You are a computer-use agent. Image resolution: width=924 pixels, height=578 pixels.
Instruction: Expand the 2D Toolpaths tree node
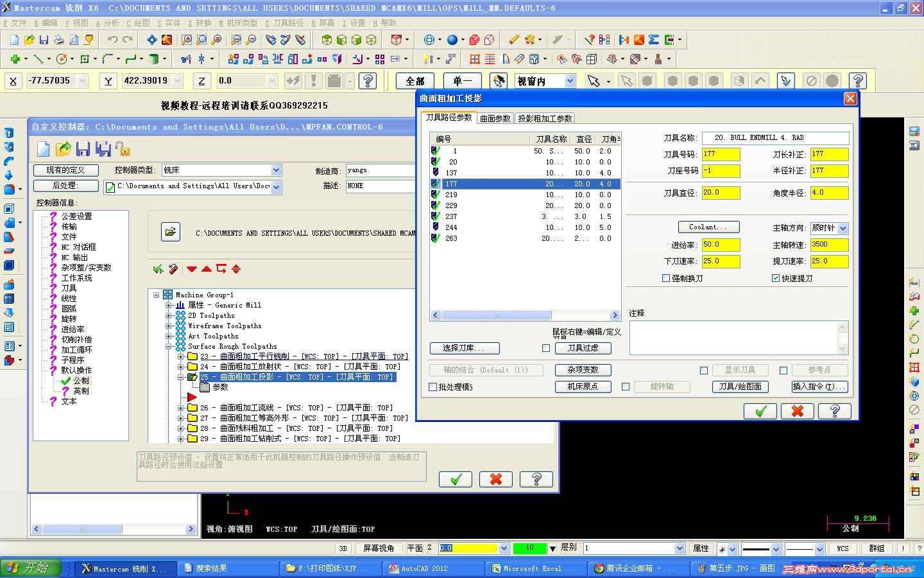click(x=169, y=315)
